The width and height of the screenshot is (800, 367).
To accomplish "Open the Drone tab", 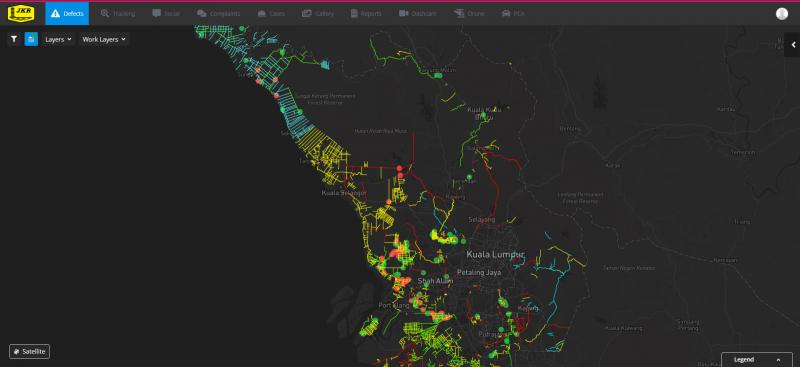I will point(469,14).
